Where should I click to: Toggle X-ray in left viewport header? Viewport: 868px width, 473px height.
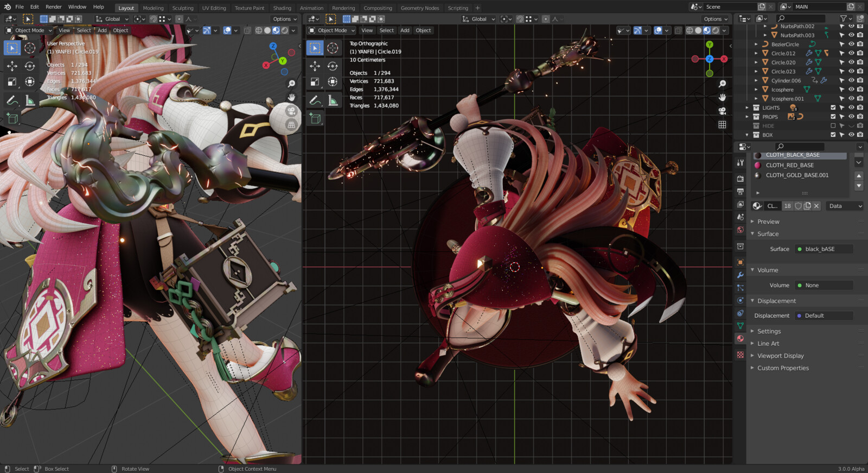pos(247,30)
